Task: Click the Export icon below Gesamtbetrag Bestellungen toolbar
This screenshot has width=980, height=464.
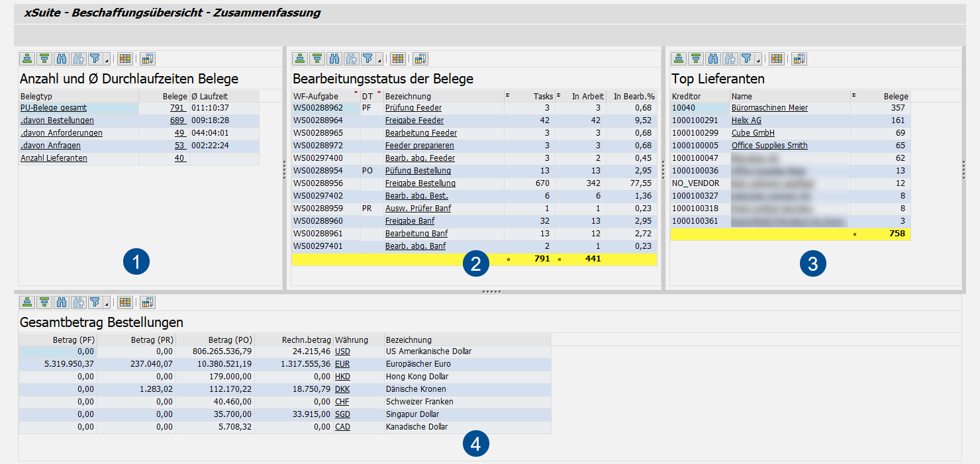Action: (x=147, y=302)
